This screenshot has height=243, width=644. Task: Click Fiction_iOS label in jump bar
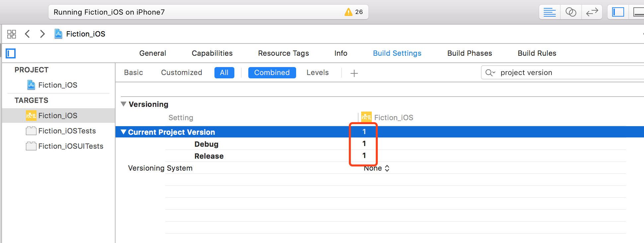86,34
